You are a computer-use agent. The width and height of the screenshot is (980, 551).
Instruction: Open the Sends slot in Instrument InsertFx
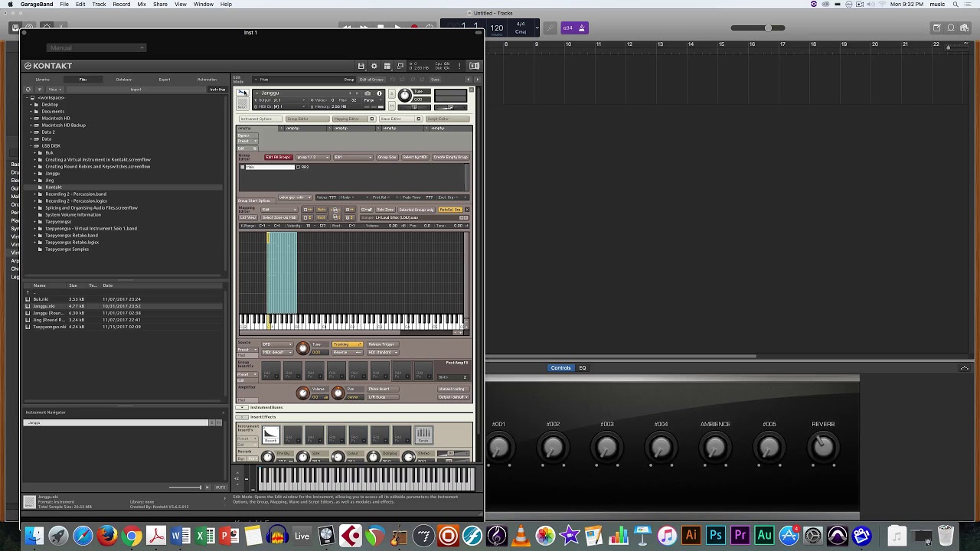pyautogui.click(x=423, y=435)
